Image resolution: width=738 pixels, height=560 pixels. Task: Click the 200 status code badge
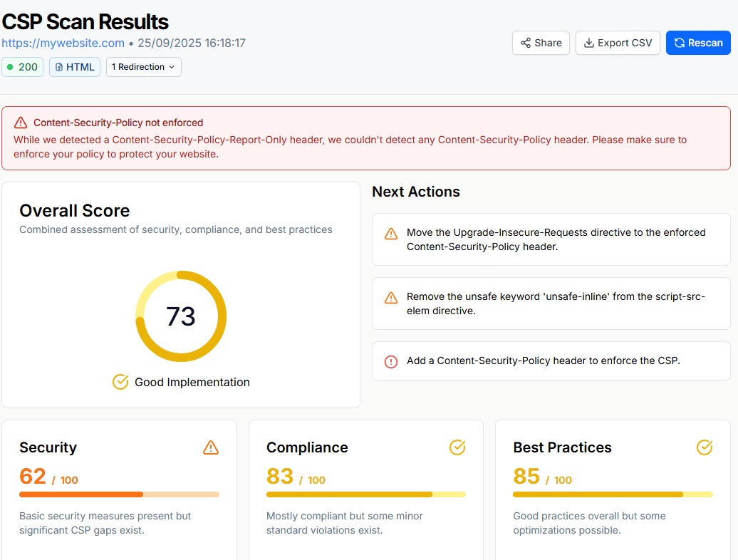pos(22,66)
